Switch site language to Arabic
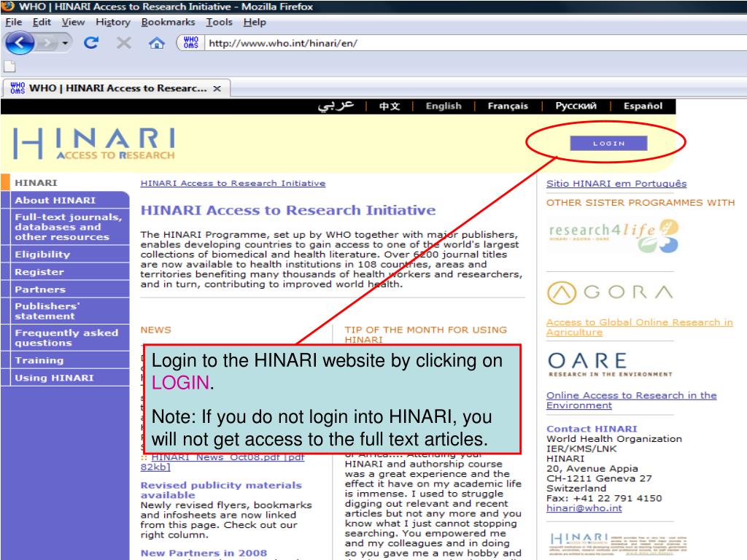The height and width of the screenshot is (560, 747). coord(336,106)
